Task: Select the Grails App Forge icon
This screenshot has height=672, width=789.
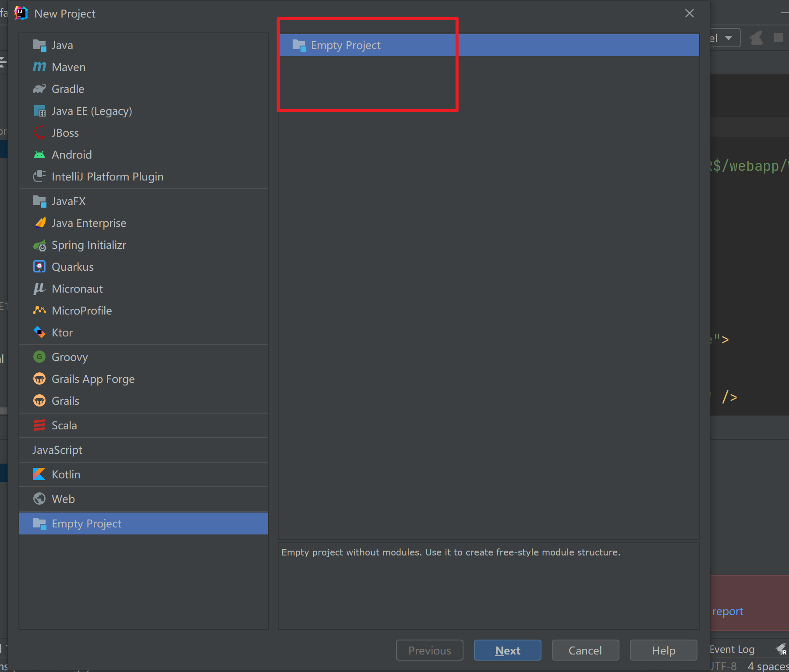Action: 39,378
